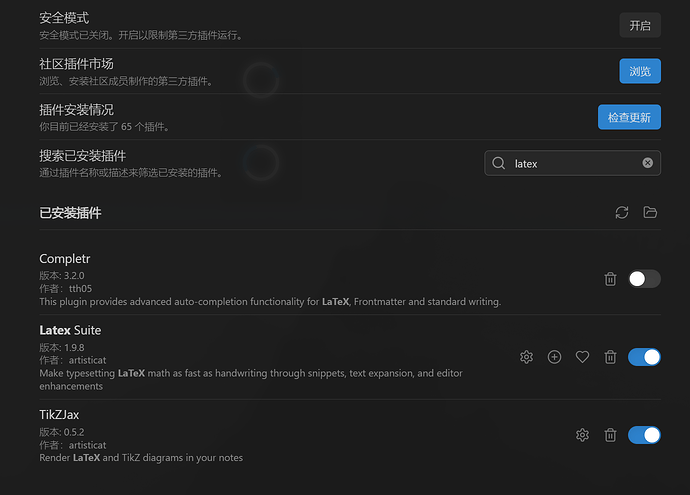Screen dimensions: 690x495
Task: Focus the installed plugins search field
Action: [573, 163]
